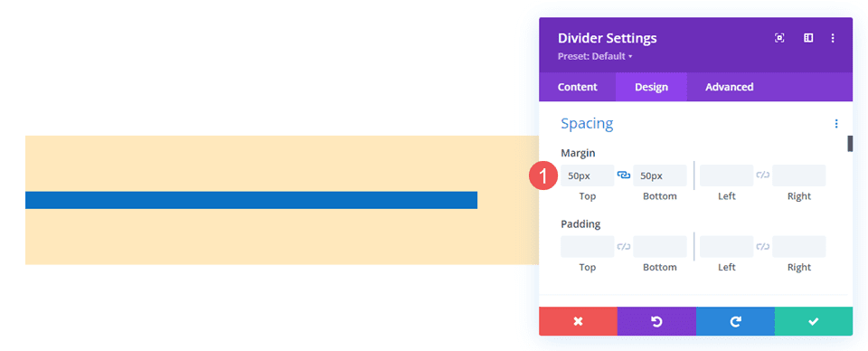868x351 pixels.
Task: Save changes with the green checkmark
Action: tap(813, 321)
